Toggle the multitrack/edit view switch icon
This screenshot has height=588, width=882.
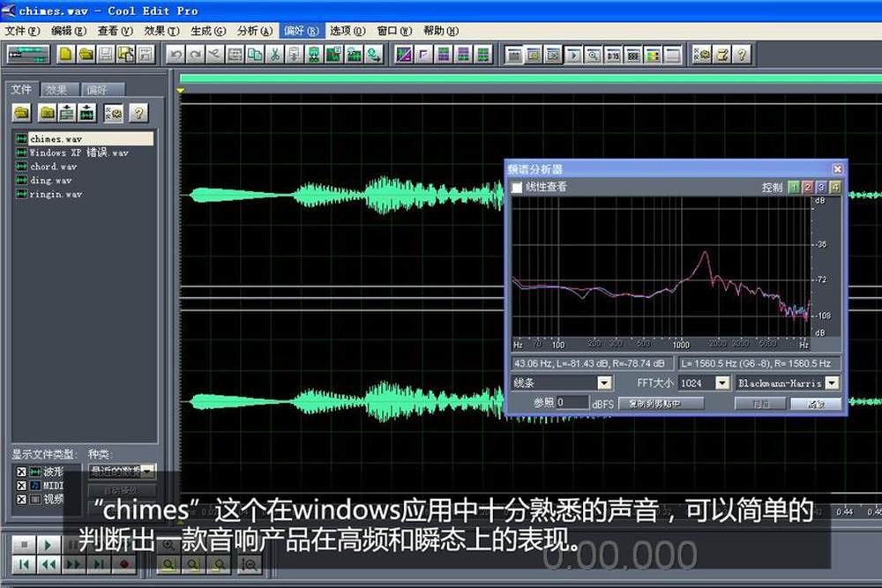point(28,55)
